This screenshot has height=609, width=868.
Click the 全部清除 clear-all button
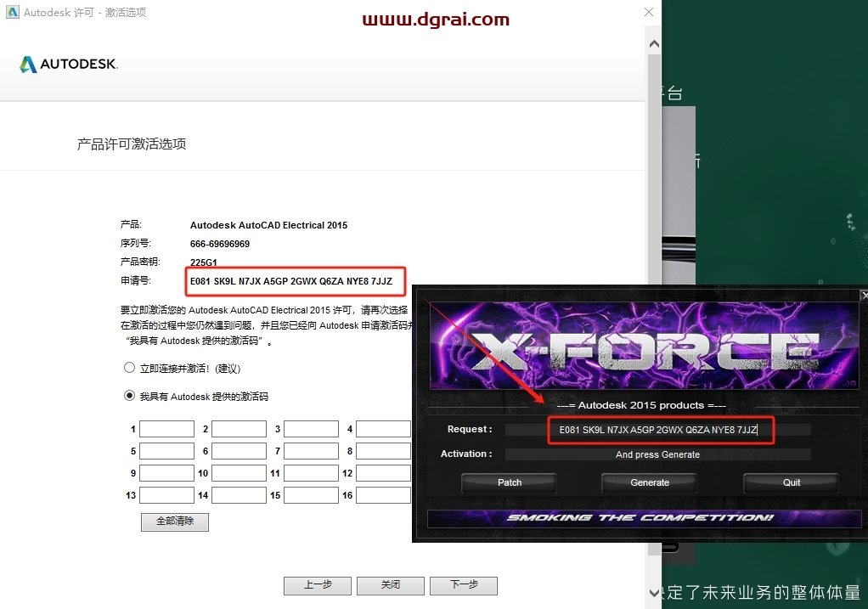click(175, 522)
